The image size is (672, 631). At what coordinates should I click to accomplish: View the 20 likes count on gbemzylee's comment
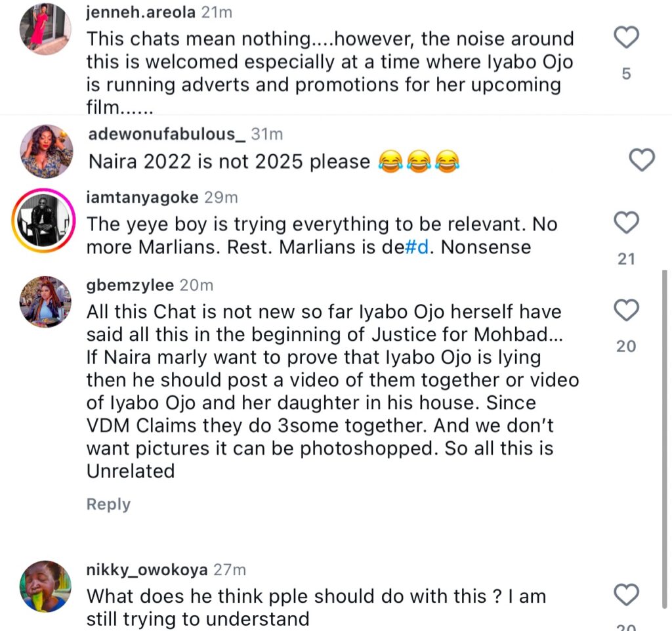626,346
